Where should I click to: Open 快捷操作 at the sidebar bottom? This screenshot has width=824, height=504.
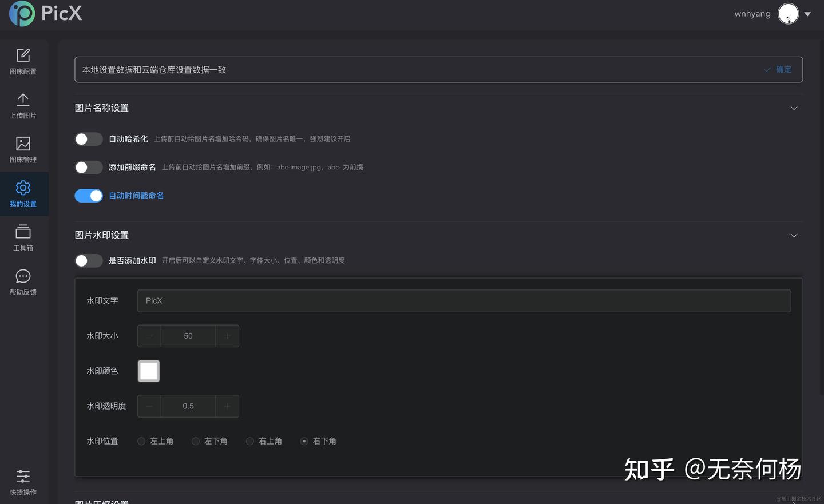pos(23,482)
